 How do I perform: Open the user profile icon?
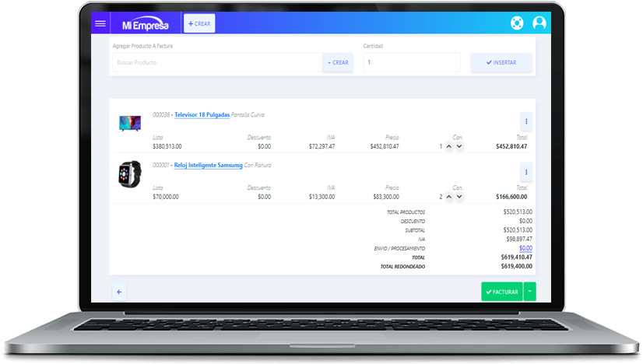pos(539,23)
